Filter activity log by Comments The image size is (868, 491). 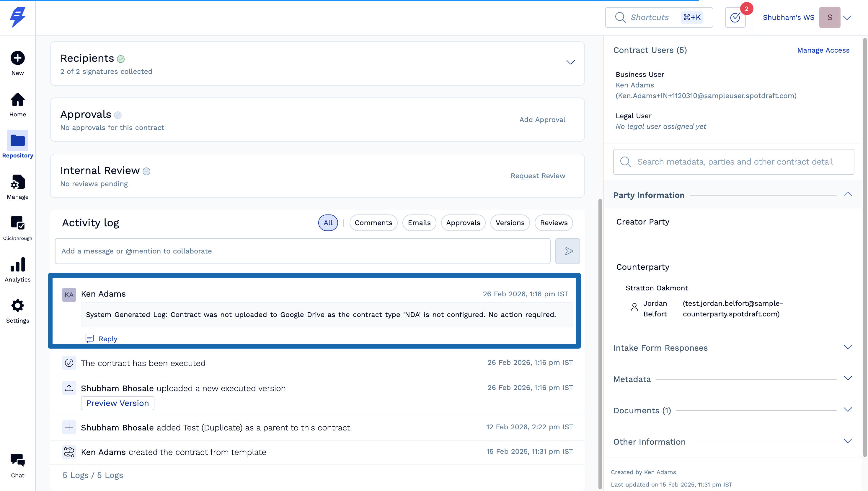coord(373,222)
